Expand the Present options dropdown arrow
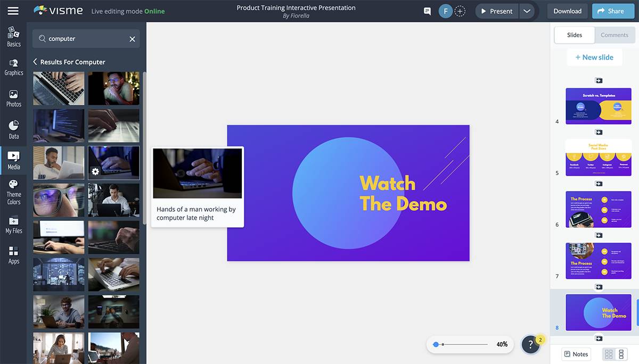 [x=526, y=11]
